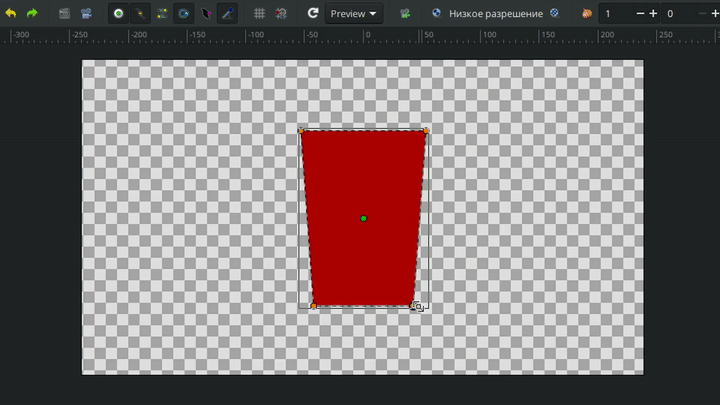The height and width of the screenshot is (405, 720).
Task: Toggle position handles visibility
Action: 118,14
